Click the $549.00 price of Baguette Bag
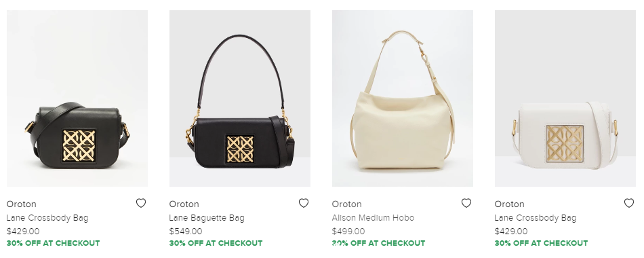The height and width of the screenshot is (258, 644). (x=186, y=232)
